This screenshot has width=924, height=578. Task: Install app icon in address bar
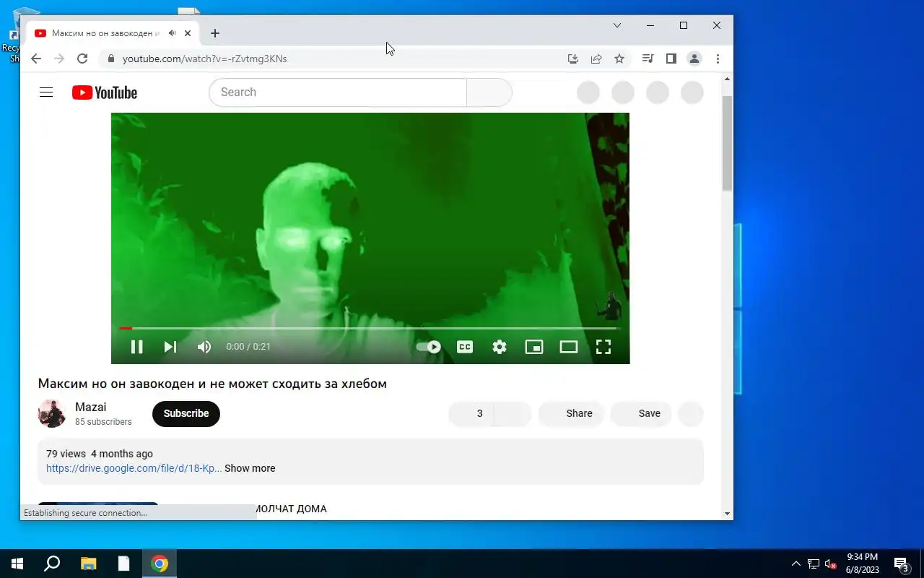click(x=573, y=59)
